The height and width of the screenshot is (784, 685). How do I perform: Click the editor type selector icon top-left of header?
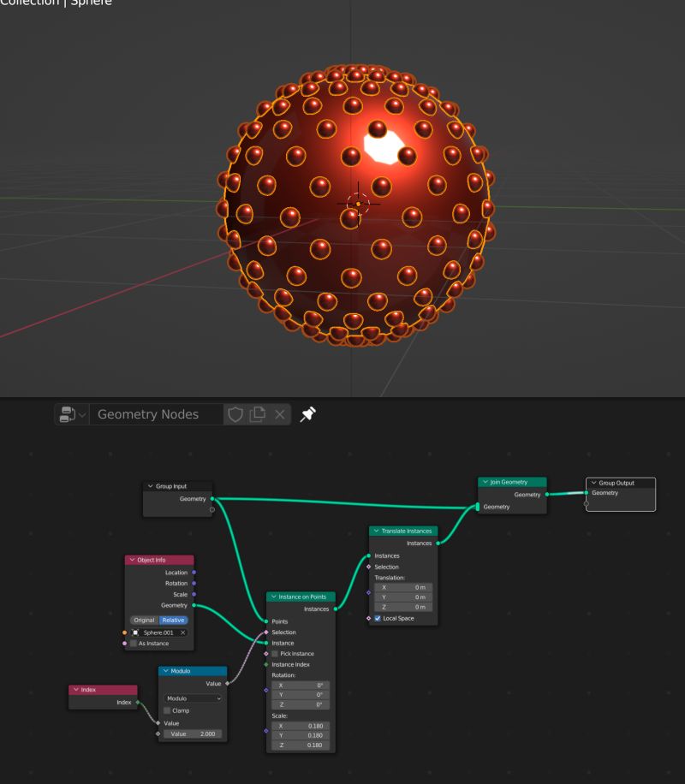(x=68, y=414)
